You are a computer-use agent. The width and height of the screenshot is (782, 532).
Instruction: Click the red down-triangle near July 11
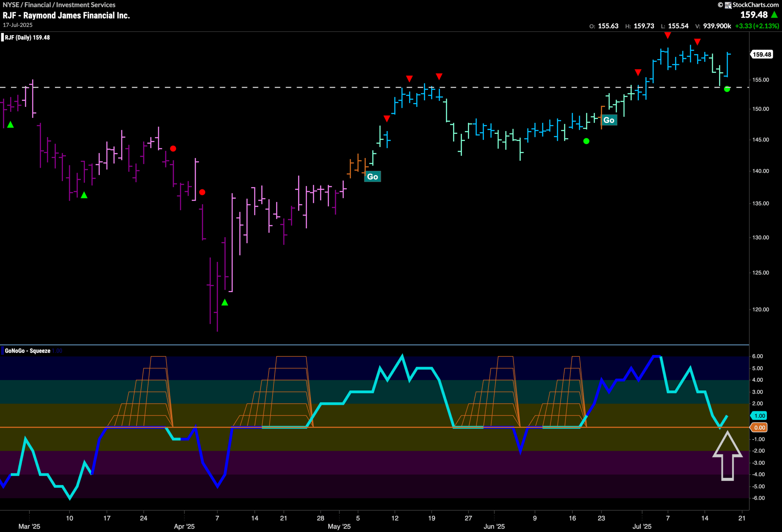[698, 42]
